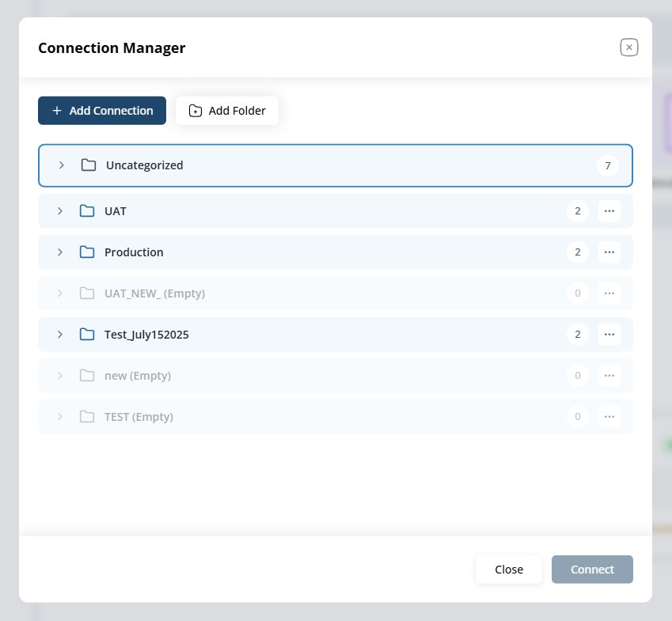Open more options for Test_July152025 folder
This screenshot has width=672, height=621.
pyautogui.click(x=609, y=335)
